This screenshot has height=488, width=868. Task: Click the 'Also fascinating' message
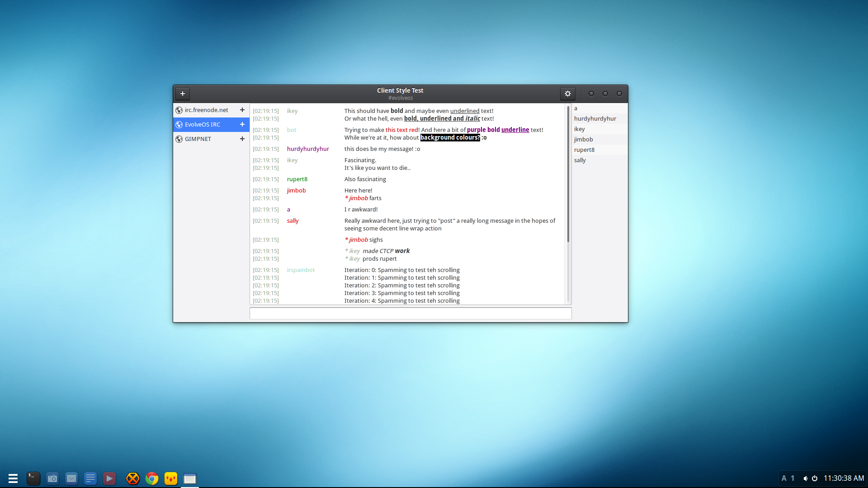click(x=365, y=179)
